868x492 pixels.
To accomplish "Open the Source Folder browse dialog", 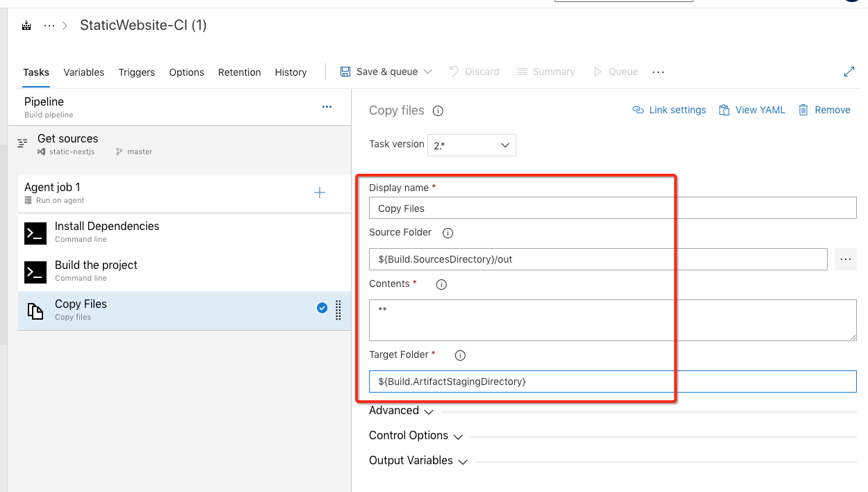I will 845,259.
